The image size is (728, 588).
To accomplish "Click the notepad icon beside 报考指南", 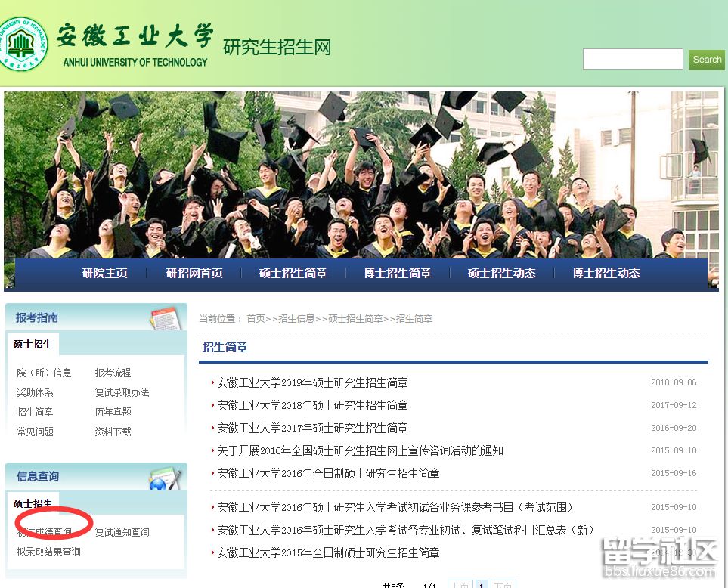I will (164, 318).
